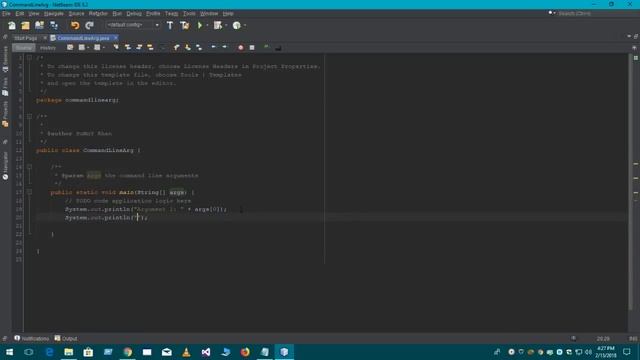Switch editor to History view

[48, 48]
